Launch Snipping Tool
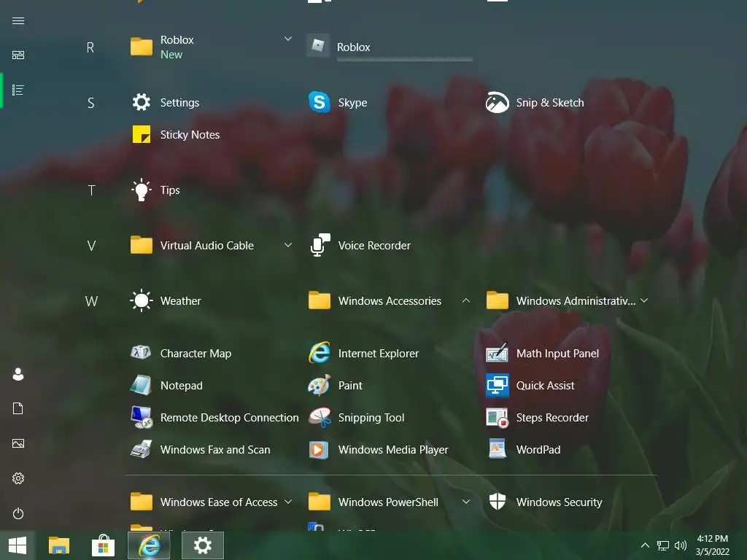The width and height of the screenshot is (747, 560). 356,418
